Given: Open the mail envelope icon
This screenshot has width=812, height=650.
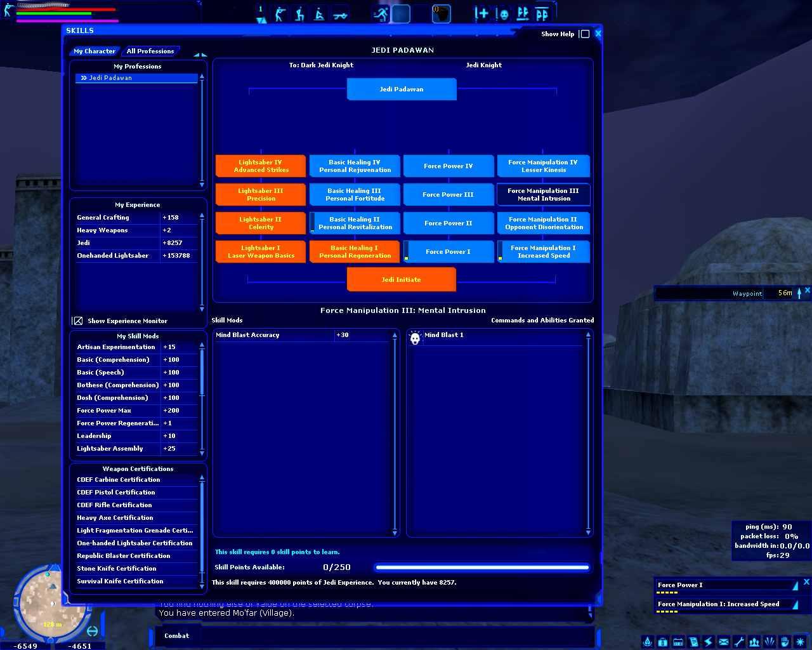Looking at the screenshot, I should 723,642.
